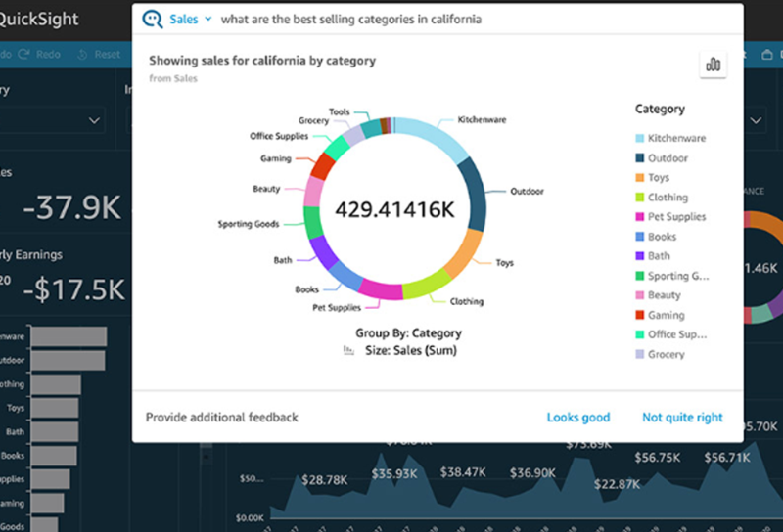Select Size: Sales (Sum) field label

pyautogui.click(x=410, y=350)
